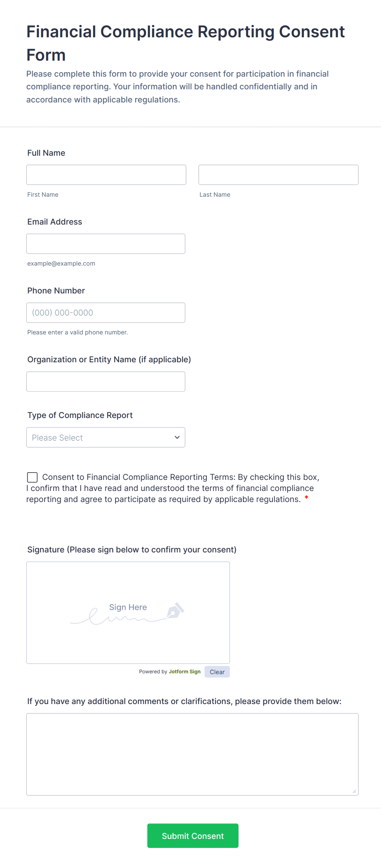Open the Jotform Sign link
Screen dimensions: 381x868
[184, 672]
